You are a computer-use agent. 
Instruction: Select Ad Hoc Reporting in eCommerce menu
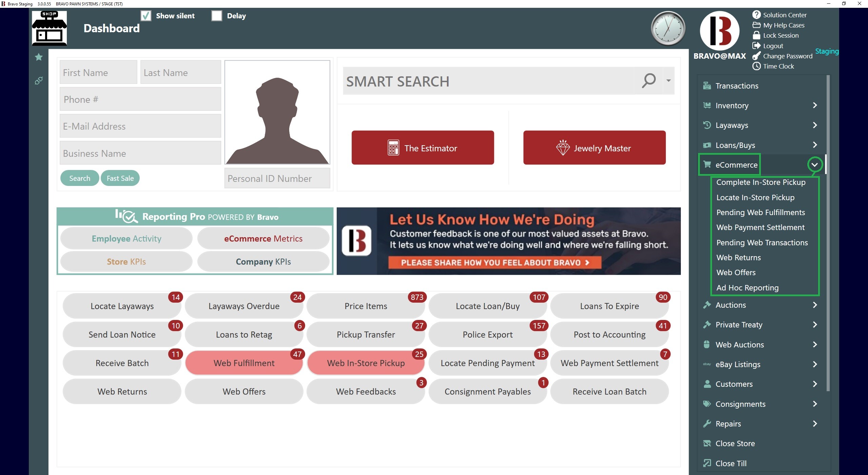click(747, 288)
